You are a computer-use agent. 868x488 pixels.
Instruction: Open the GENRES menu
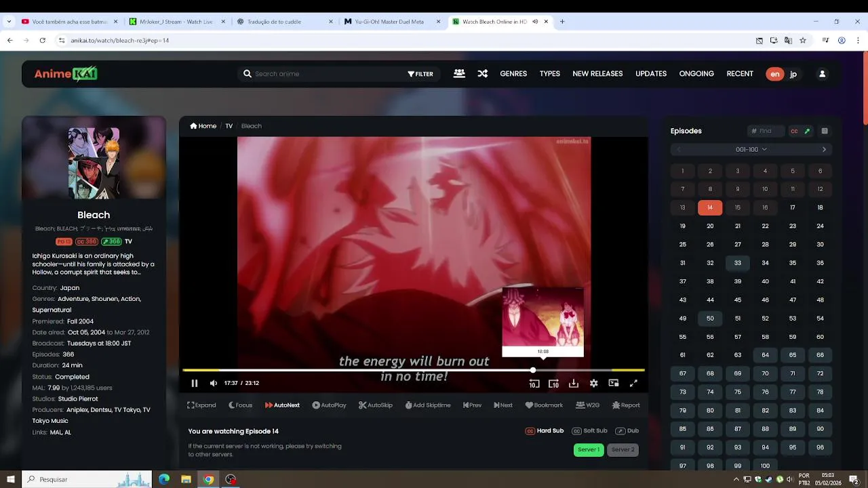coord(513,74)
